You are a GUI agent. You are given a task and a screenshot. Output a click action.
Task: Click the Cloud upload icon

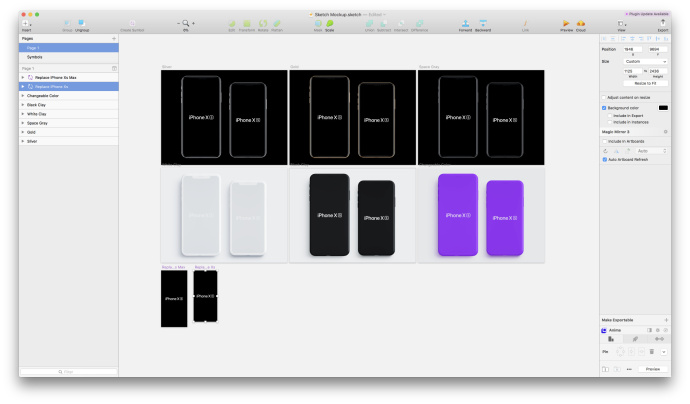(581, 22)
